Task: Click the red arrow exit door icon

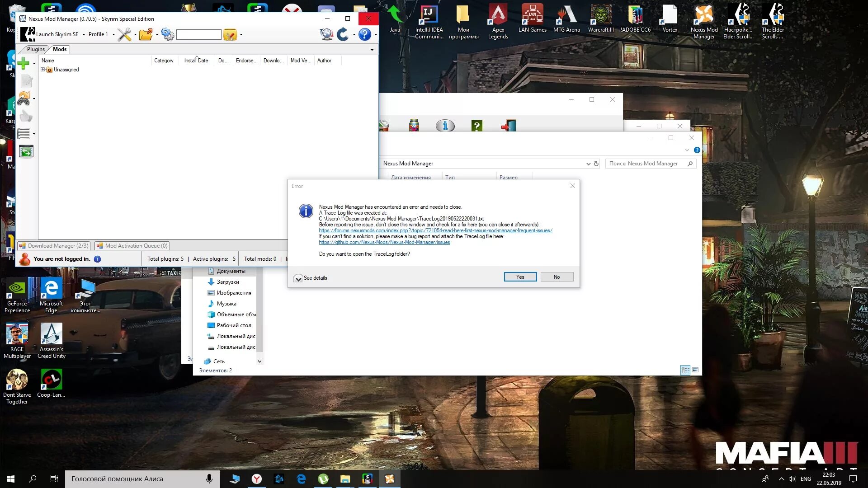Action: 509,126
